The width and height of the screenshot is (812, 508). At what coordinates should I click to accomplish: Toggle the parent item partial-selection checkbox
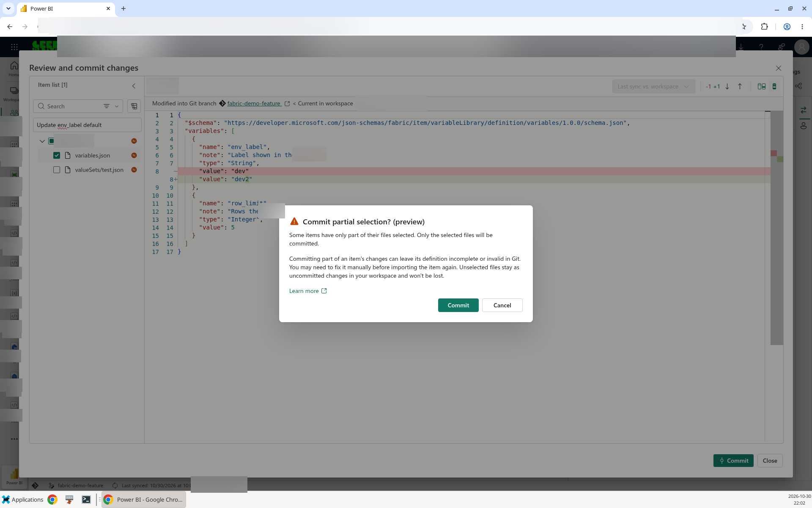(x=51, y=141)
